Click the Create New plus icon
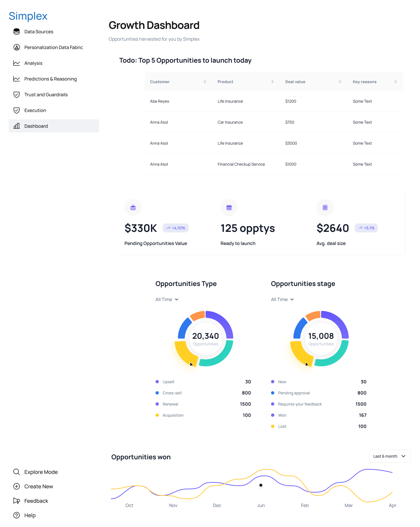The width and height of the screenshot is (420, 527). pos(16,486)
